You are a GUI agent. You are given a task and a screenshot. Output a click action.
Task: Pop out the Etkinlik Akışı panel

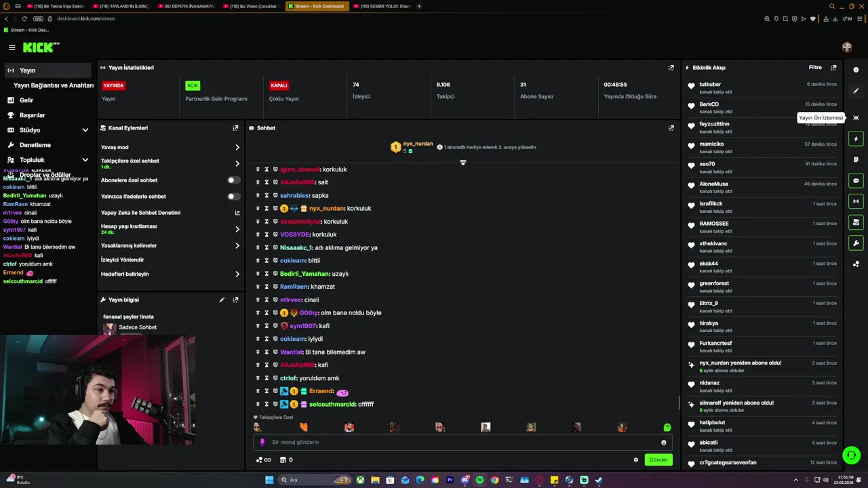click(x=833, y=68)
